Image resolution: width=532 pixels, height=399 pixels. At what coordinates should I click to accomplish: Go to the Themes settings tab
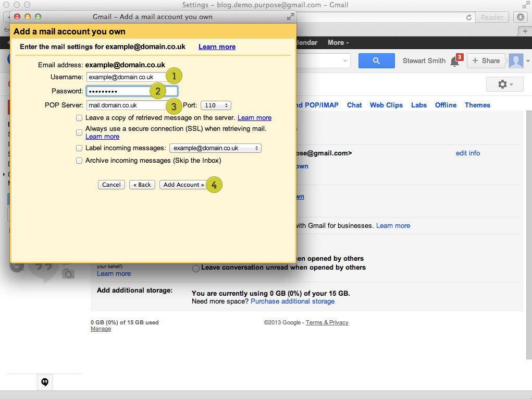[477, 105]
